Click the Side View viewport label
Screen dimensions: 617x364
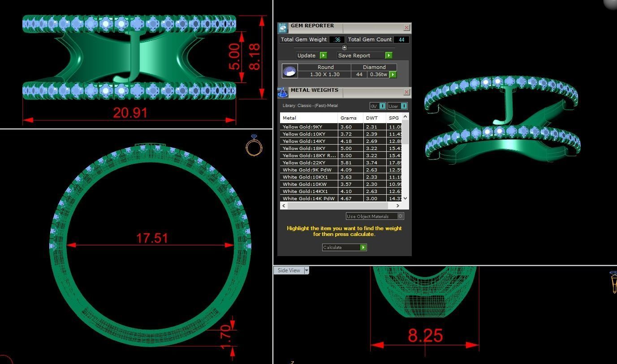[289, 270]
